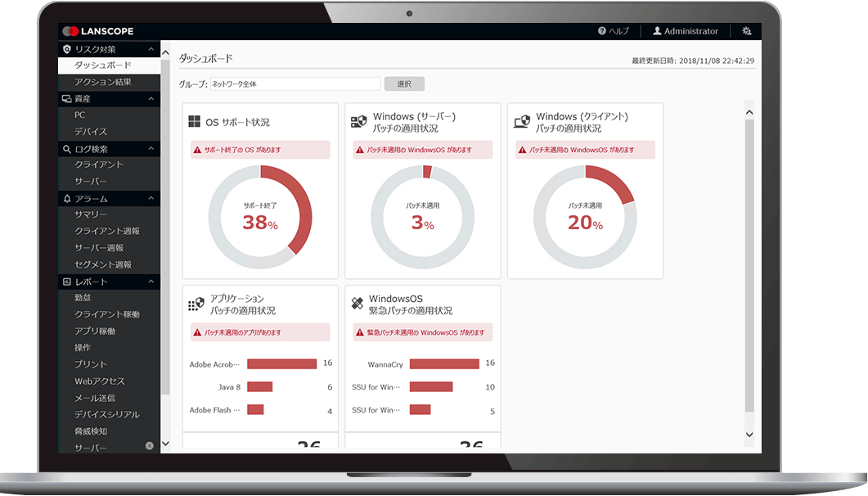The height and width of the screenshot is (496, 868).
Task: Click the warning icon in the Windows (クライアント) alert
Action: [522, 150]
